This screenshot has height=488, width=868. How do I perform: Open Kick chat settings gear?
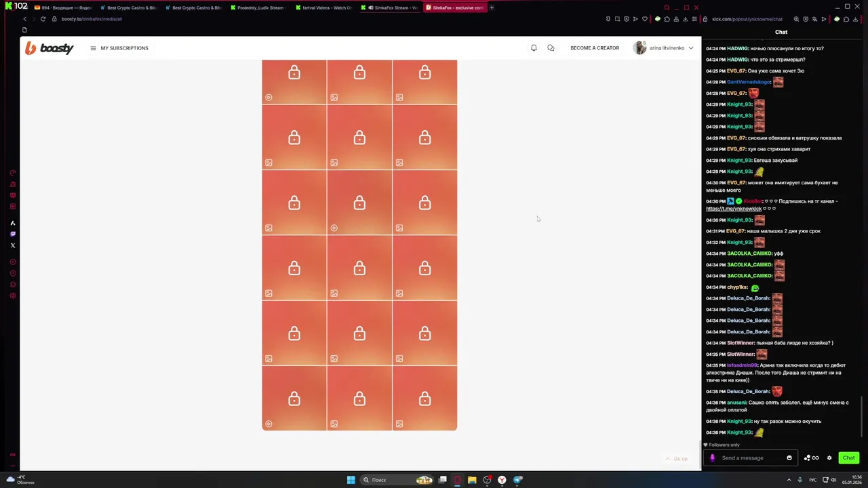pos(829,458)
